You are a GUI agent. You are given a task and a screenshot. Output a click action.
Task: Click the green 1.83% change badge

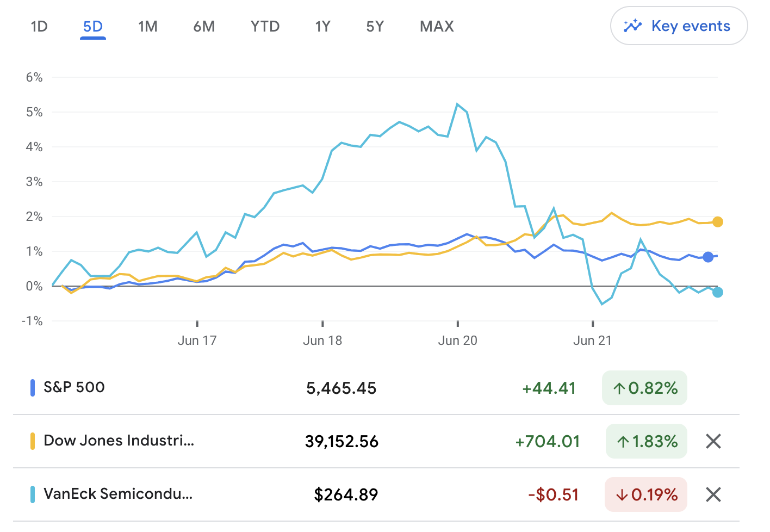pos(646,441)
